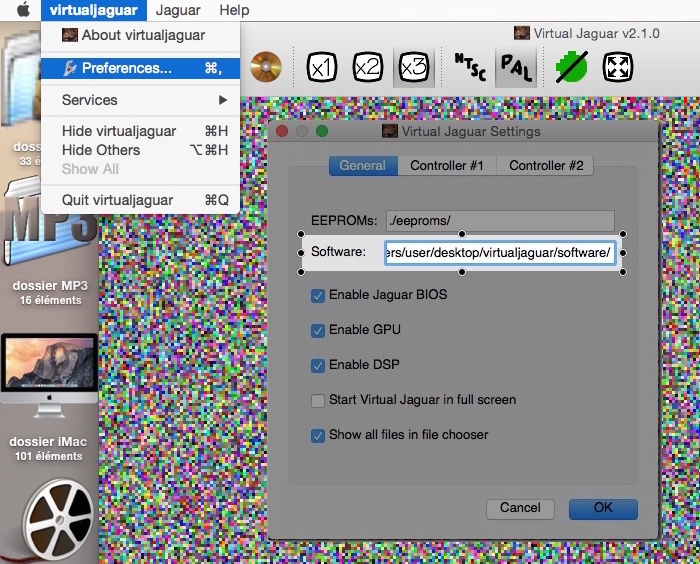
Task: Select the x3 zoom scale icon
Action: (413, 67)
